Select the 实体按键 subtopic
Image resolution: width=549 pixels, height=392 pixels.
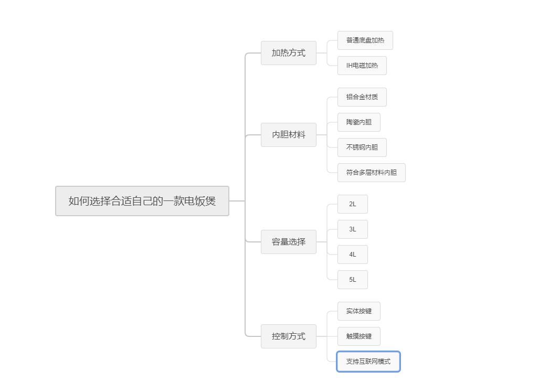pyautogui.click(x=358, y=311)
